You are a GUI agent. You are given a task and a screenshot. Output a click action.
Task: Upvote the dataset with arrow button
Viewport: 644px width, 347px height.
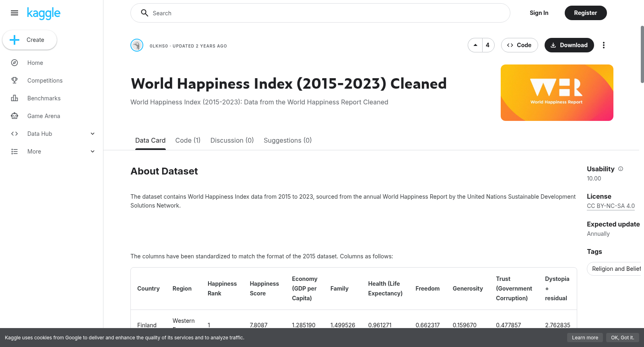click(475, 45)
